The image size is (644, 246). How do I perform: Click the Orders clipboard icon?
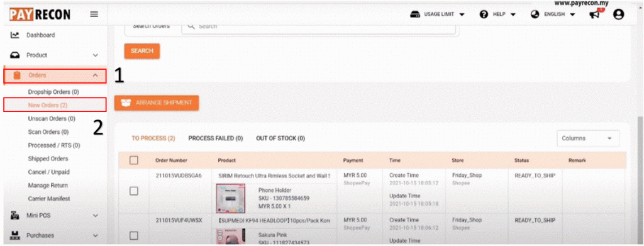click(17, 75)
